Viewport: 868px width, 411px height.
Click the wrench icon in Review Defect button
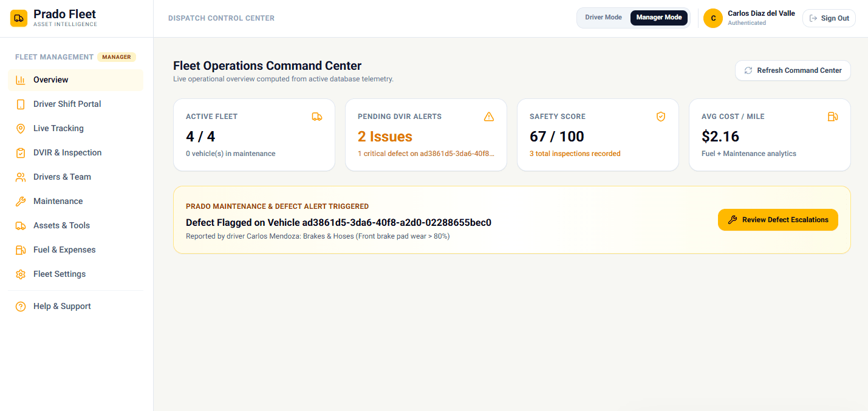[733, 220]
